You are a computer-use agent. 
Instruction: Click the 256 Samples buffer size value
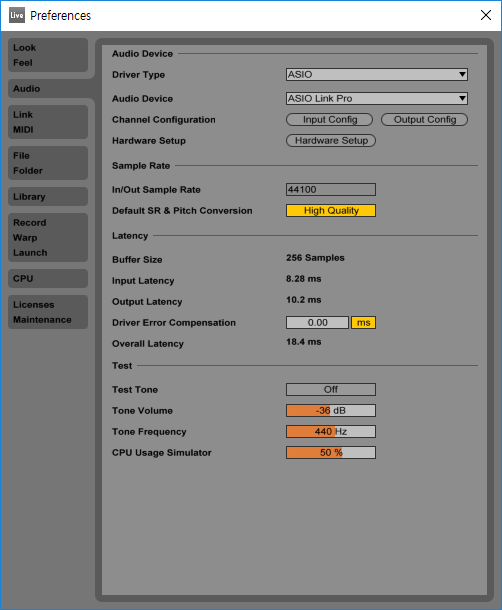point(315,258)
